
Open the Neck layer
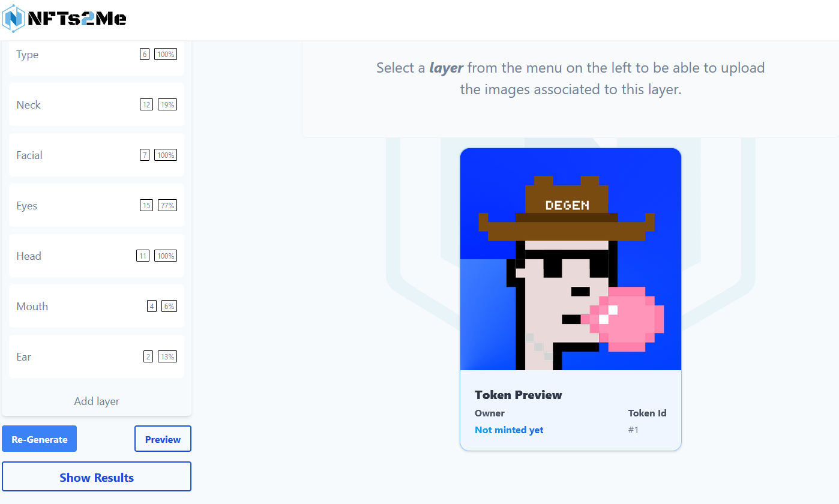96,105
